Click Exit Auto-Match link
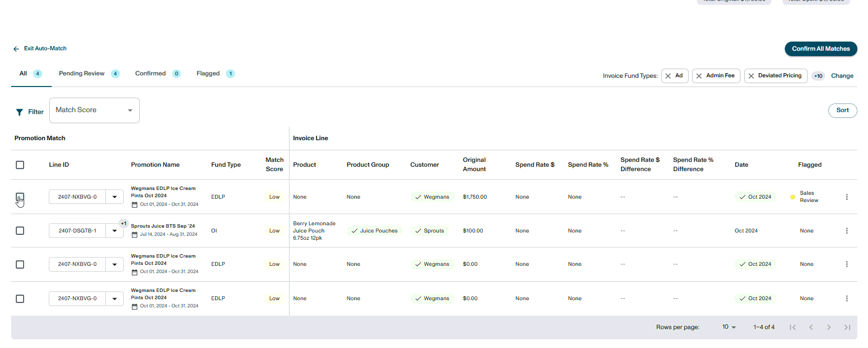 click(x=45, y=48)
